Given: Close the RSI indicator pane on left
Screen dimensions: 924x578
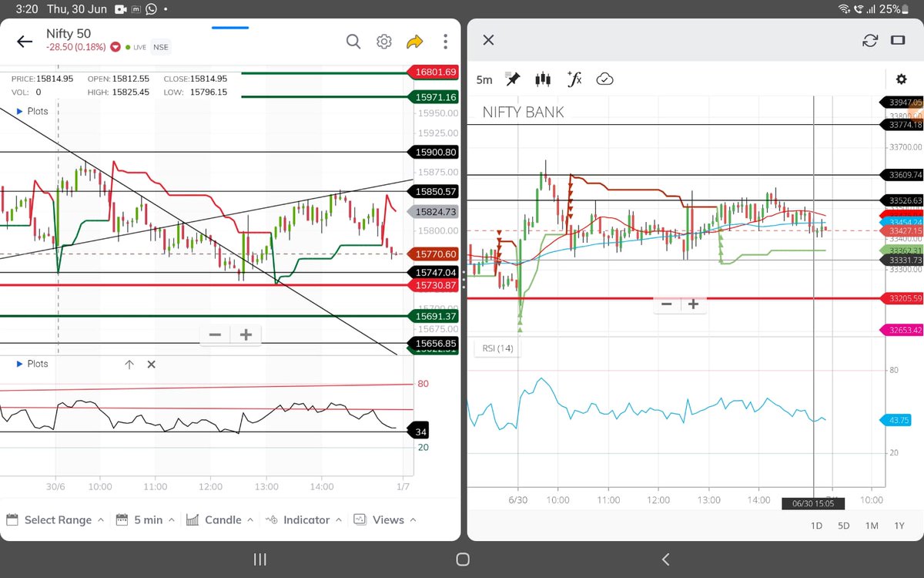Looking at the screenshot, I should (151, 365).
